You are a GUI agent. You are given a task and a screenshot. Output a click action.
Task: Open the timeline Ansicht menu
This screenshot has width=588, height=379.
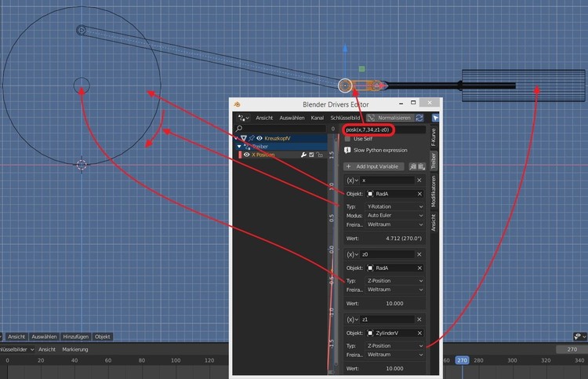47,349
